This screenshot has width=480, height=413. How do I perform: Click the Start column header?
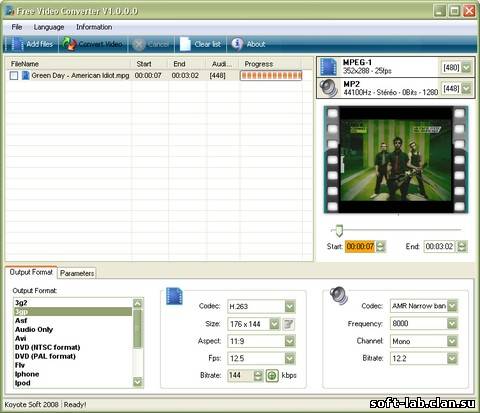[x=149, y=64]
